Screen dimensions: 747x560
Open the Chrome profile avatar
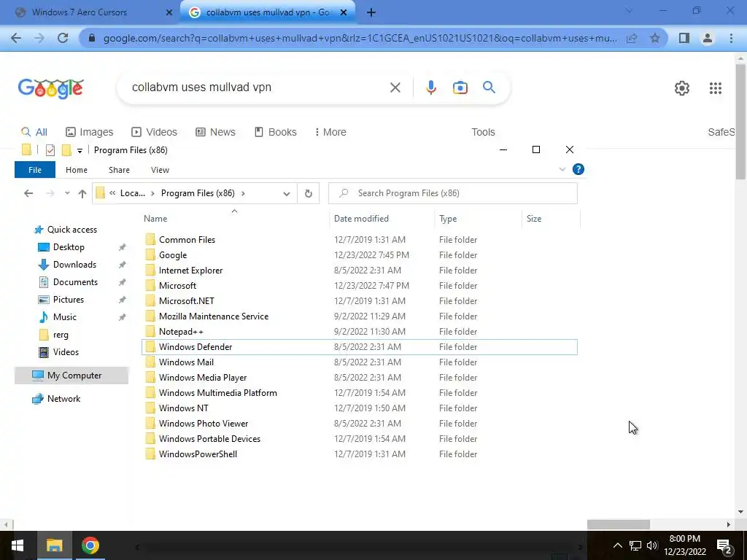[708, 38]
